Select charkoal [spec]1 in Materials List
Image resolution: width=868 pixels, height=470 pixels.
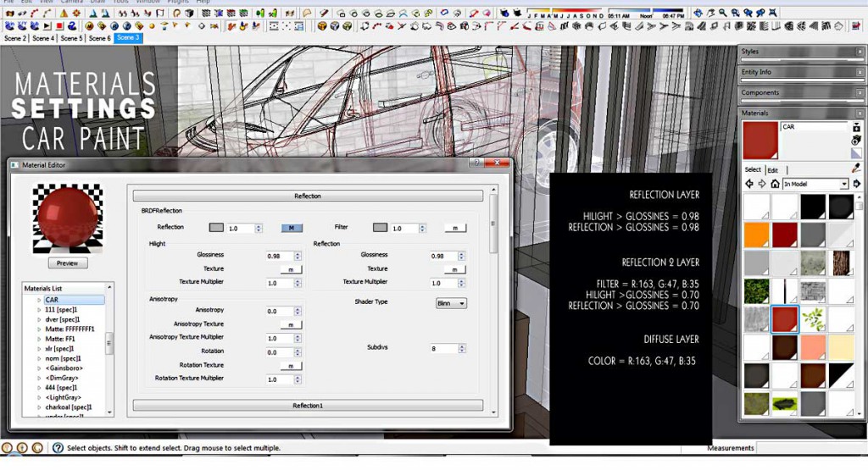pos(68,407)
